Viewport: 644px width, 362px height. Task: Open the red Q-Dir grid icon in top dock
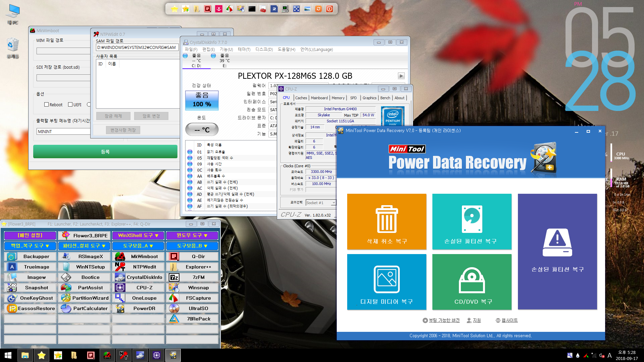[x=208, y=9]
